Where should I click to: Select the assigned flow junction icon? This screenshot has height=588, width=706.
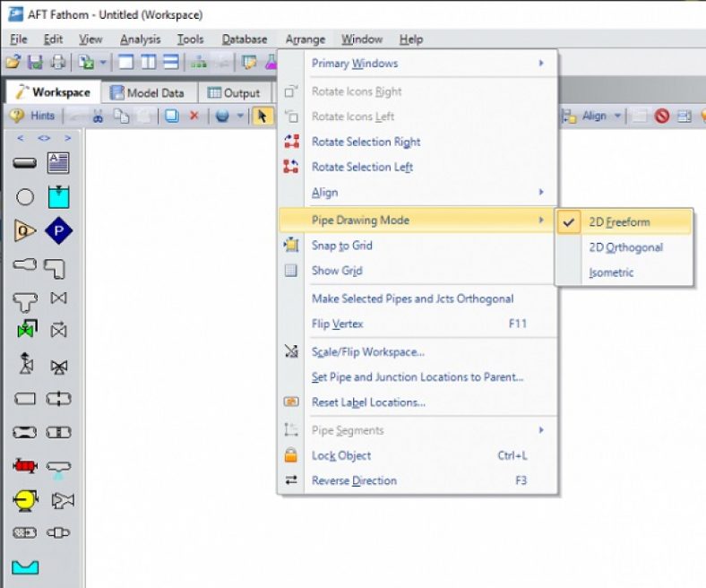click(25, 231)
